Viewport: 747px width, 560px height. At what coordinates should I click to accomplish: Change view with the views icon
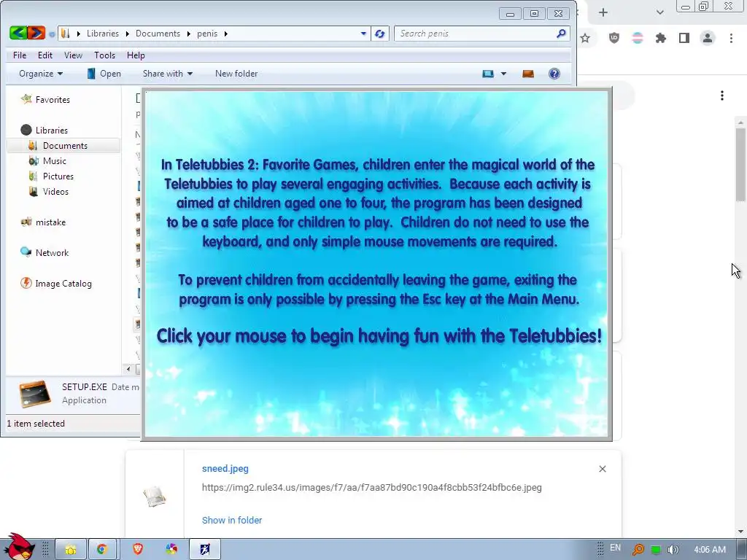[488, 74]
